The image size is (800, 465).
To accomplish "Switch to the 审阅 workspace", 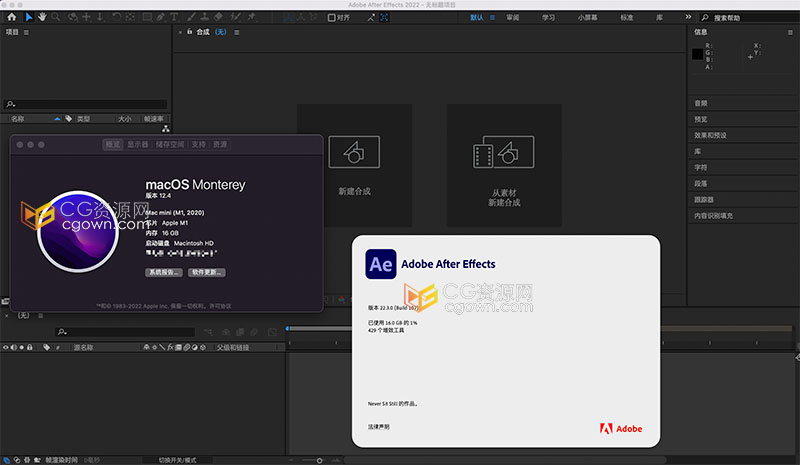I will [x=513, y=17].
